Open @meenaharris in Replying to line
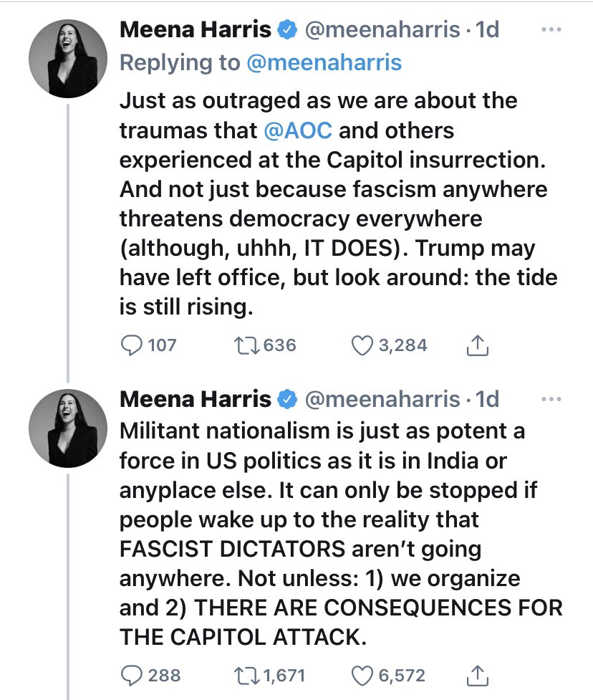Screen dimensions: 593x700 point(324,62)
